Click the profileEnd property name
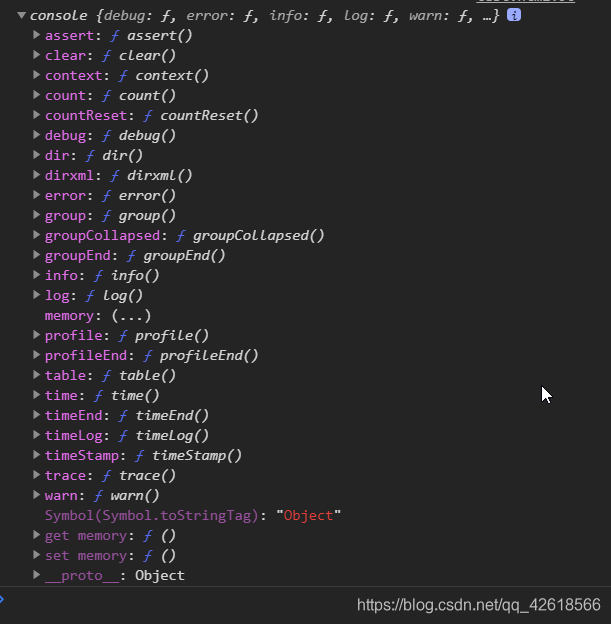The height and width of the screenshot is (624, 611). coord(86,355)
